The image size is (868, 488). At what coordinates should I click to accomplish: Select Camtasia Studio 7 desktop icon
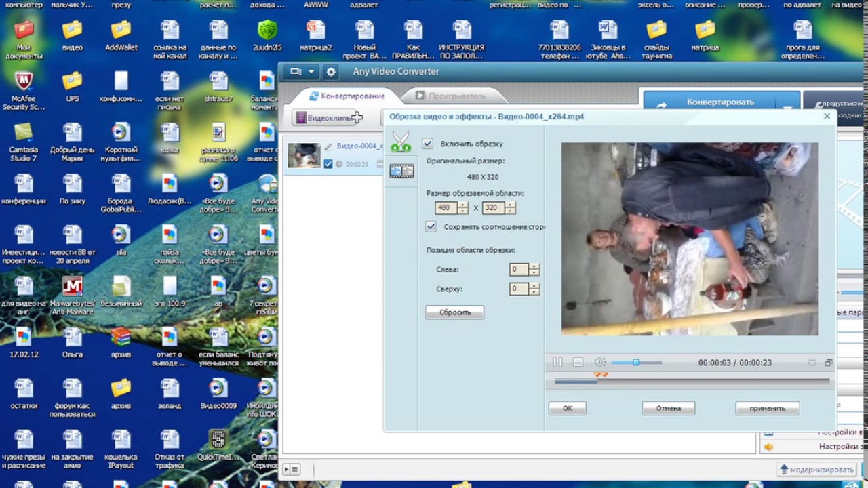(x=24, y=142)
